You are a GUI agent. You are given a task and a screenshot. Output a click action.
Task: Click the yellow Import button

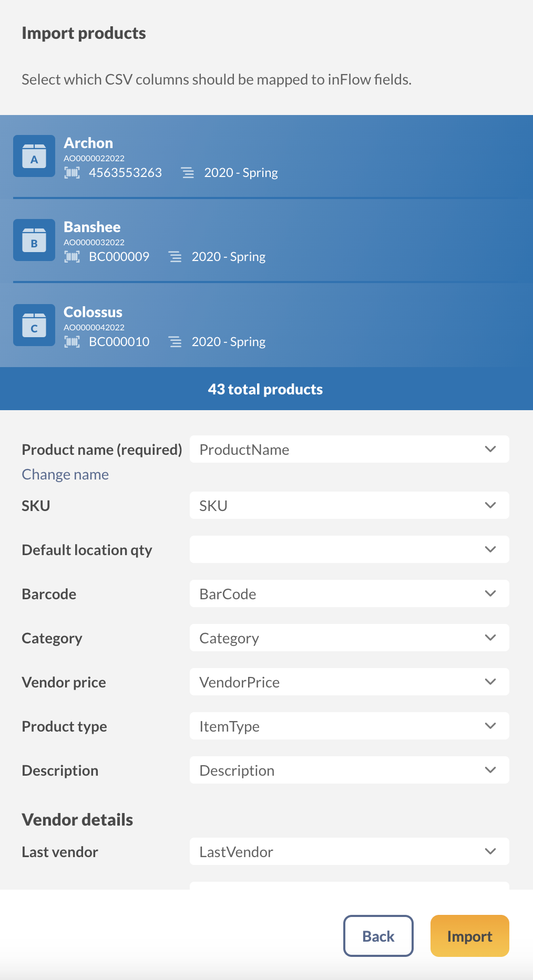pos(469,936)
